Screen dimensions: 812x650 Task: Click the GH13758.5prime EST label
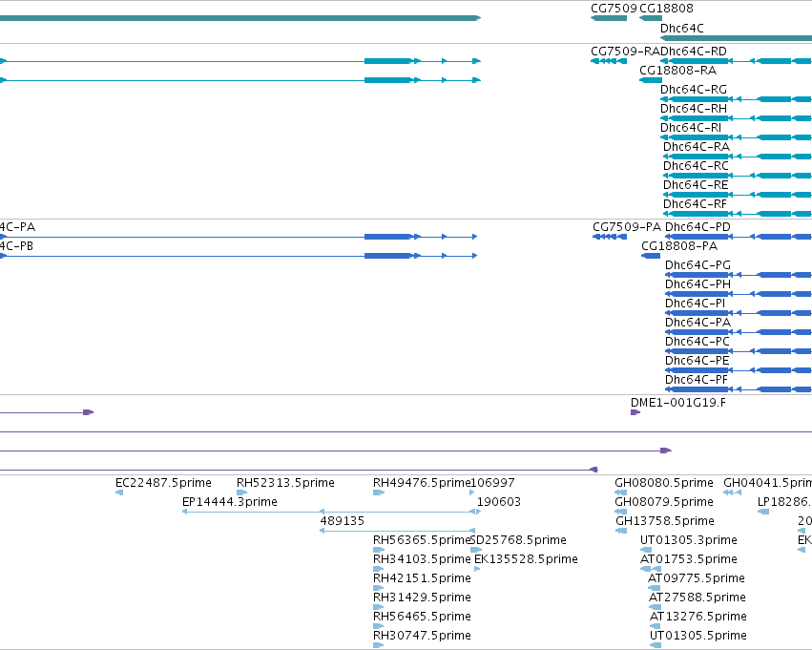click(665, 521)
